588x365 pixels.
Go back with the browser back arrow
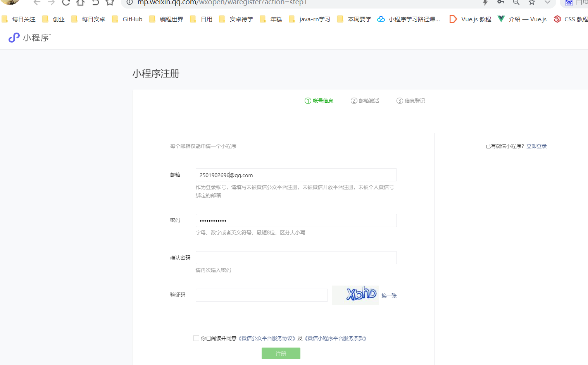37,2
